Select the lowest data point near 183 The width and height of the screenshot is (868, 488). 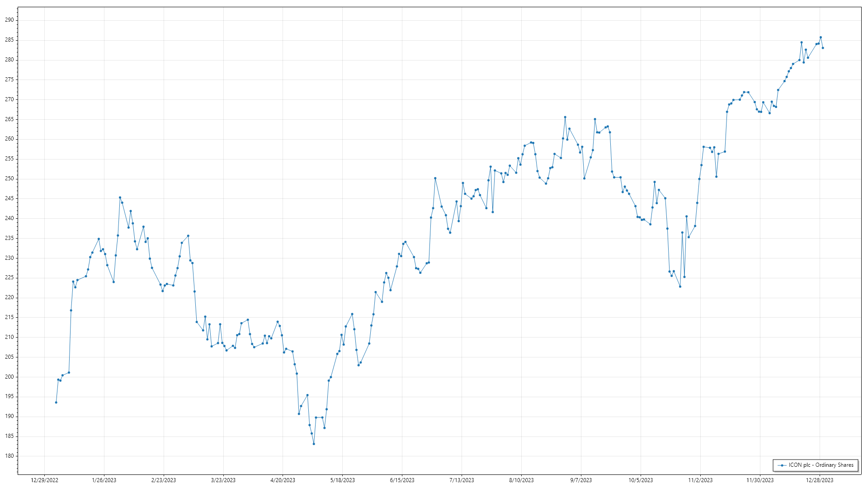[314, 444]
